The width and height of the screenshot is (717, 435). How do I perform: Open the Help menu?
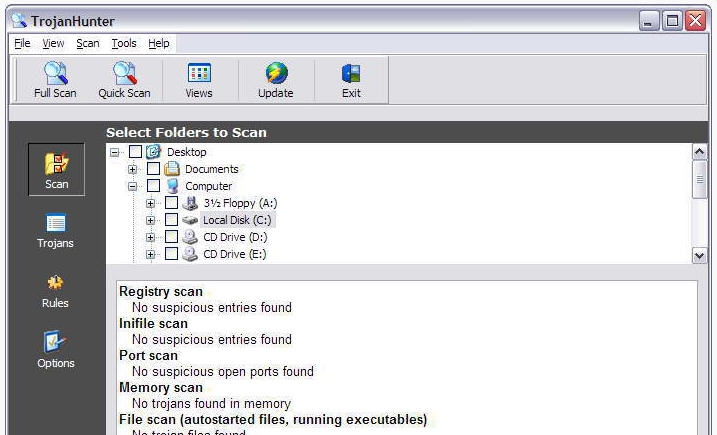(x=159, y=43)
